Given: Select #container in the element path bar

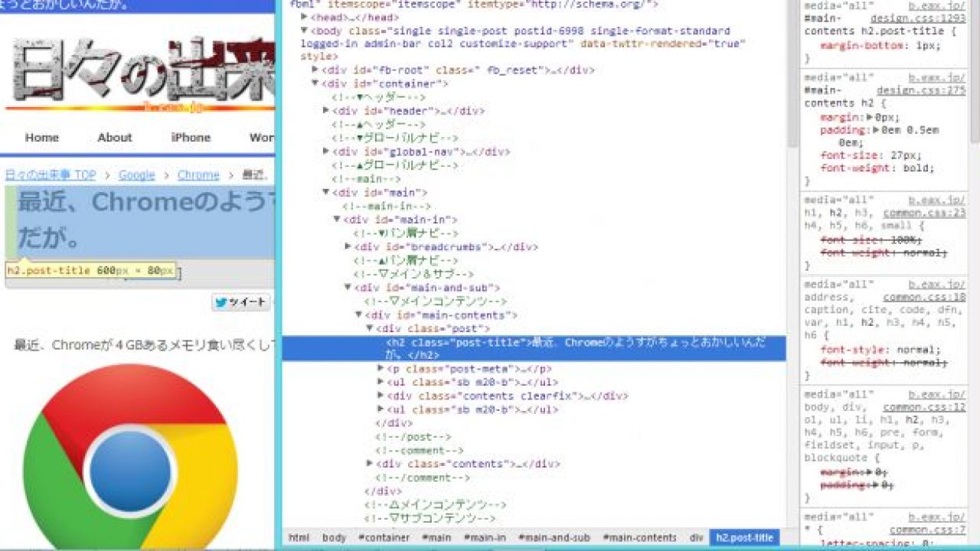Looking at the screenshot, I should [x=384, y=538].
